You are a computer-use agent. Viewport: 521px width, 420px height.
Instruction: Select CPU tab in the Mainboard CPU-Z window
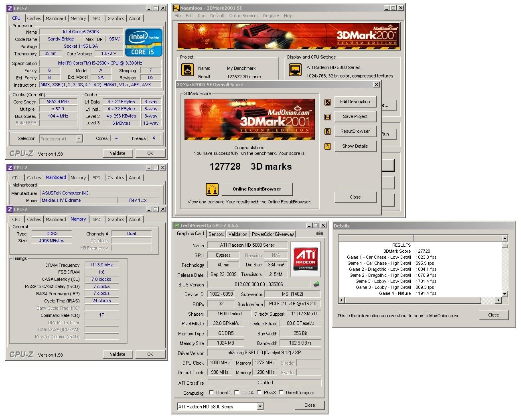16,178
